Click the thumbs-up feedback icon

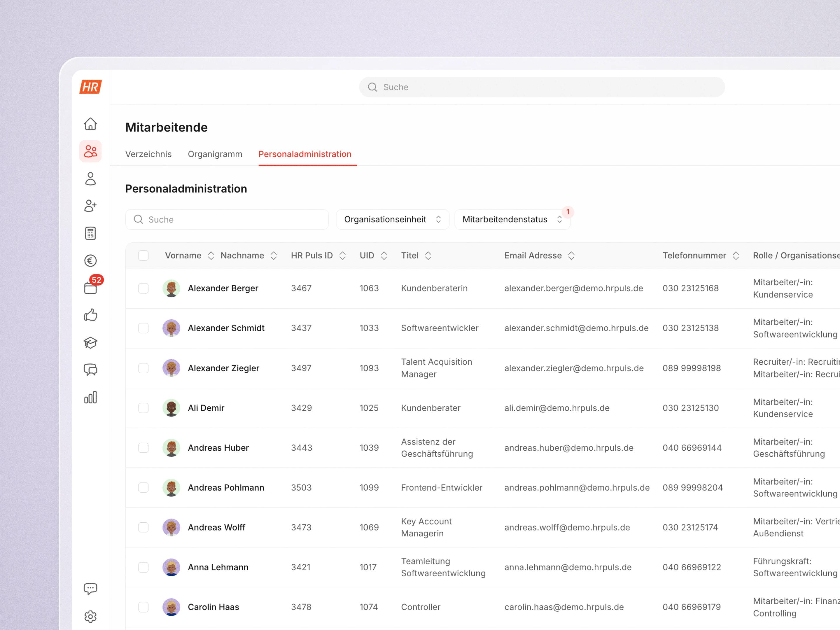point(90,315)
